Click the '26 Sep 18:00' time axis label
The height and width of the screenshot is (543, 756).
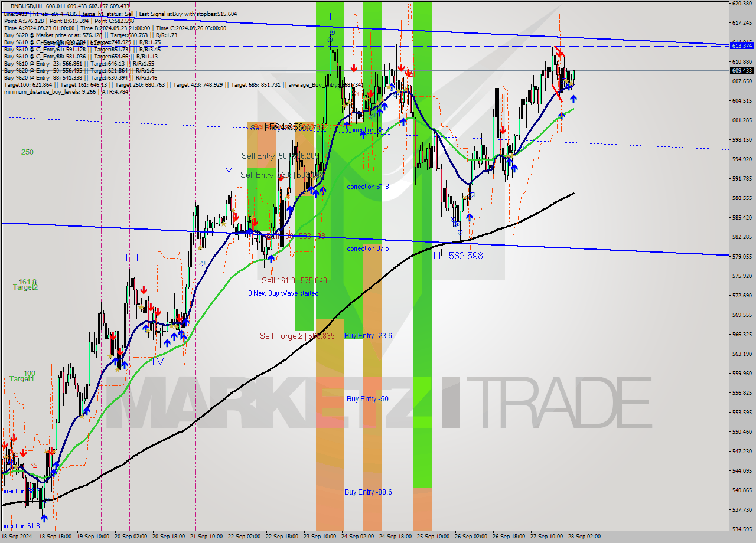point(509,537)
